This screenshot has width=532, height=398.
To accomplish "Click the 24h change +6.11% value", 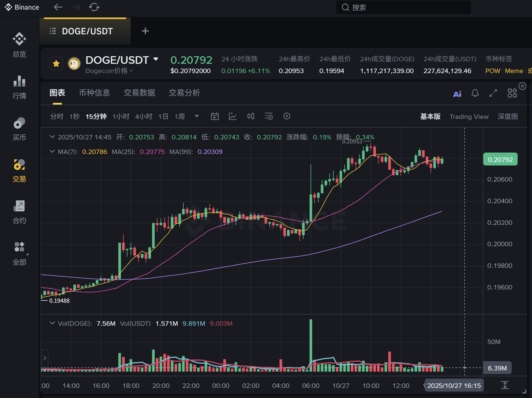I will pyautogui.click(x=259, y=71).
